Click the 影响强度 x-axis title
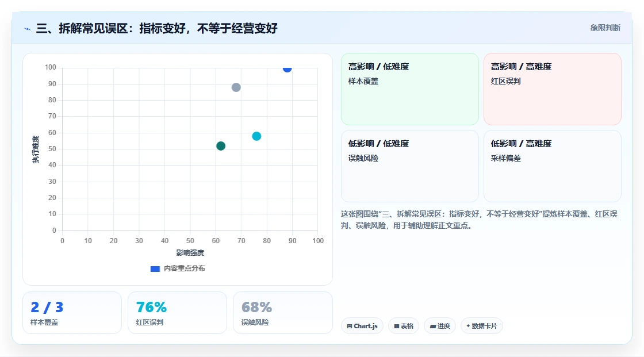644x357 pixels. pyautogui.click(x=190, y=252)
